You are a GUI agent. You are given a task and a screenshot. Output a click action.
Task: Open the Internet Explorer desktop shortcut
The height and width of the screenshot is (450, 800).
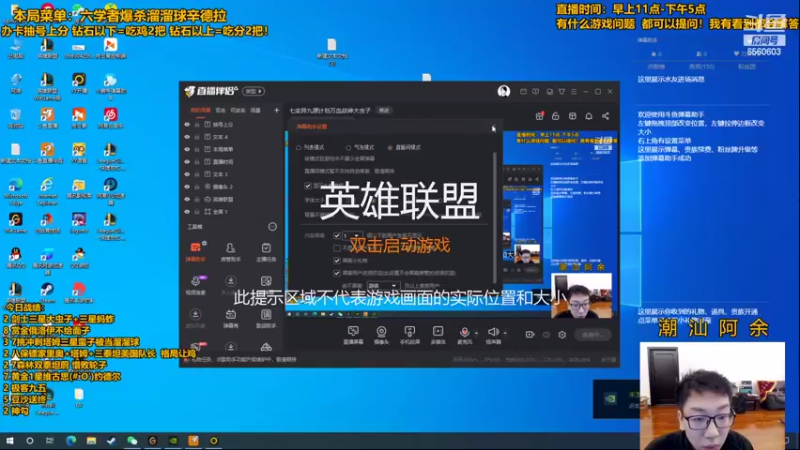[47, 191]
